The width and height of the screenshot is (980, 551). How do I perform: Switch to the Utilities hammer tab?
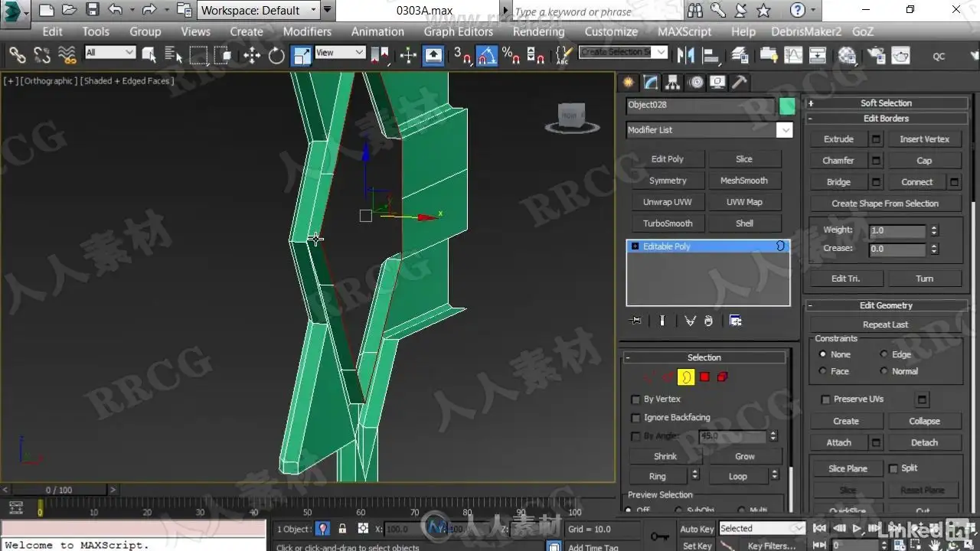click(x=739, y=83)
